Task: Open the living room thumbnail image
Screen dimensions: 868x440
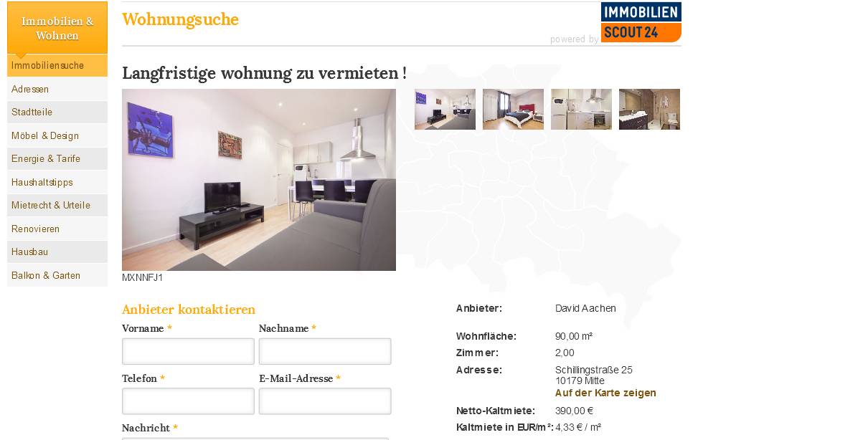Action: pyautogui.click(x=445, y=109)
